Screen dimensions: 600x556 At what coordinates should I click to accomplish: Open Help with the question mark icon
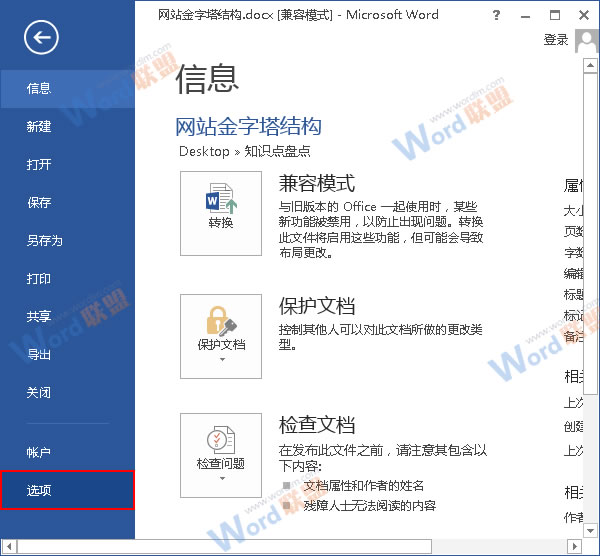[x=496, y=15]
